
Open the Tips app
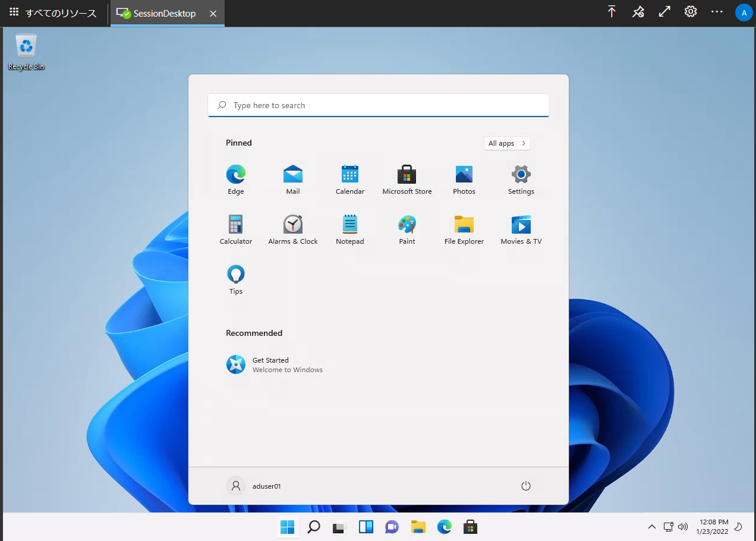pos(236,280)
